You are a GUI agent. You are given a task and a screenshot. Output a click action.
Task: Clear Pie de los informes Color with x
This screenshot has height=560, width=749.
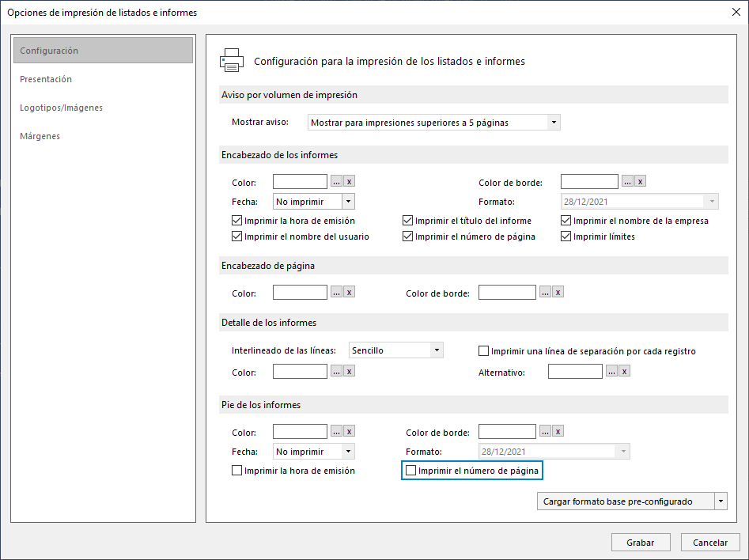(x=349, y=431)
